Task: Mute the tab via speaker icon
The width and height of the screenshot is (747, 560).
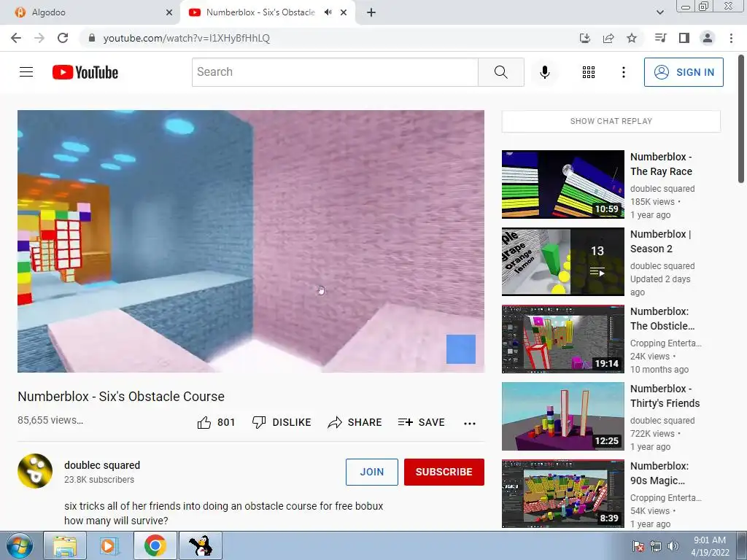Action: pos(328,12)
